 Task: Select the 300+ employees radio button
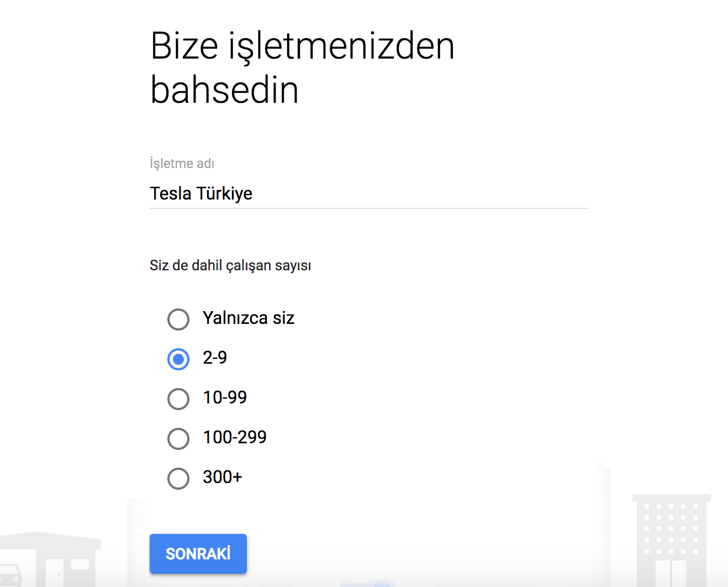coord(178,479)
